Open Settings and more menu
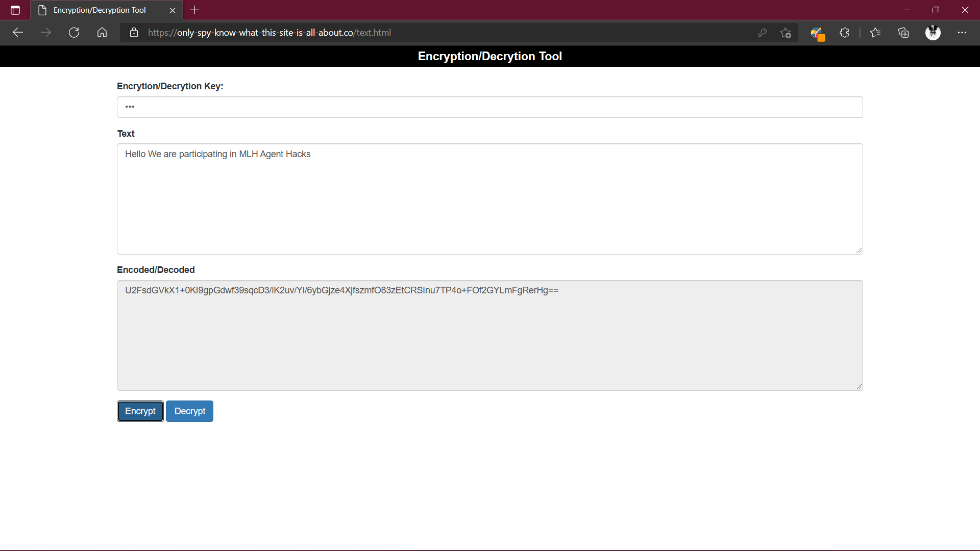This screenshot has height=551, width=980. [962, 33]
